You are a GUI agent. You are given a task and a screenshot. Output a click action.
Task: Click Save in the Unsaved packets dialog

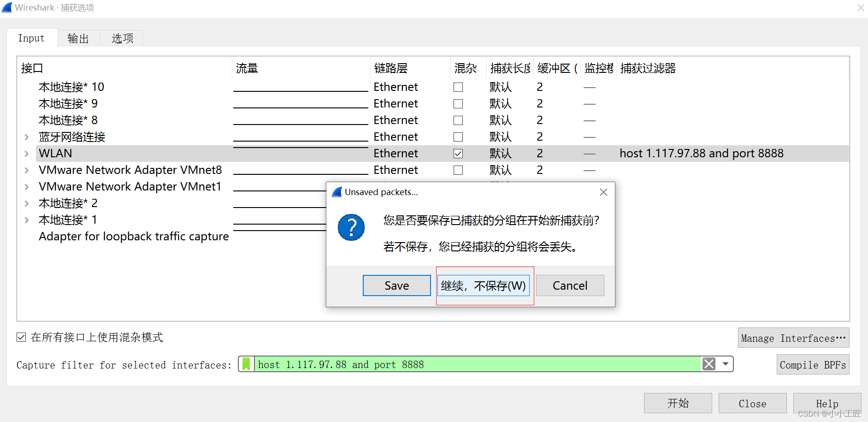397,285
